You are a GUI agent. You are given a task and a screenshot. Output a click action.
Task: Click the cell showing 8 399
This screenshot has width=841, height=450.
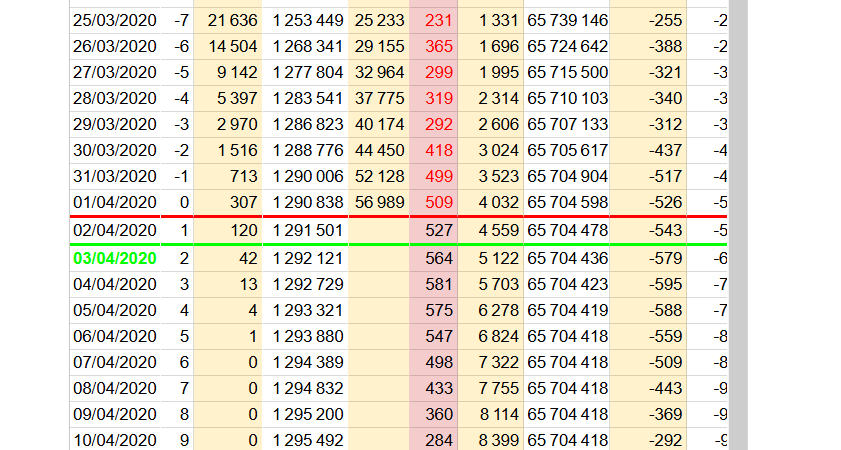[x=491, y=439]
